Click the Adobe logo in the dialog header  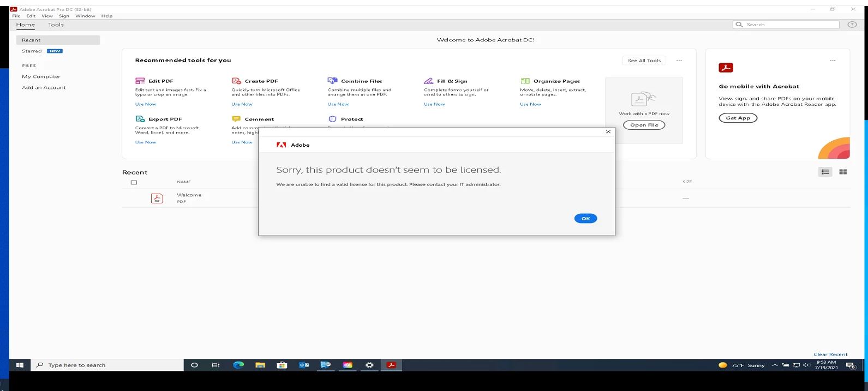coord(282,145)
